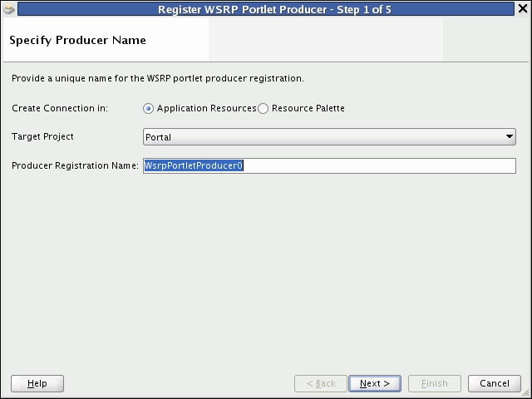Click the Producer Registration Name label
This screenshot has height=399, width=532.
point(75,165)
